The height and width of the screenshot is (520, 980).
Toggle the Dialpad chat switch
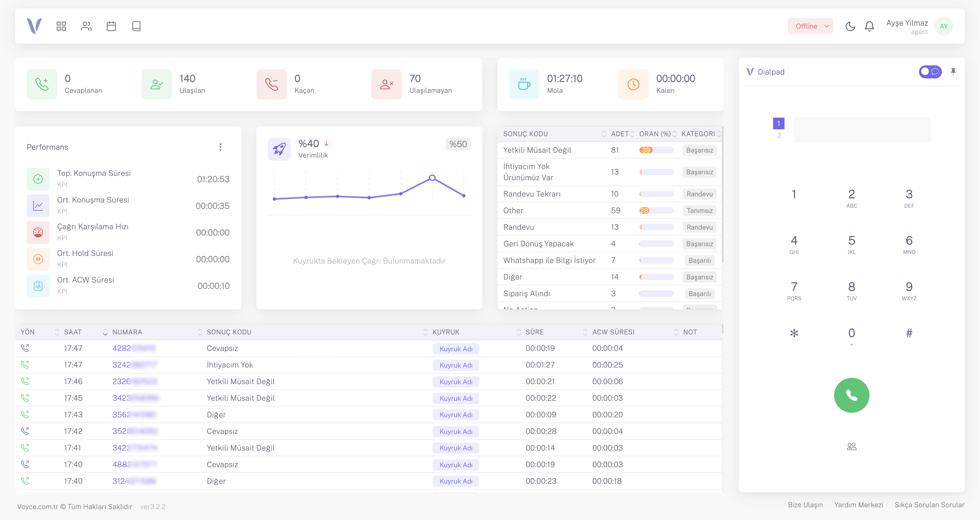(930, 72)
